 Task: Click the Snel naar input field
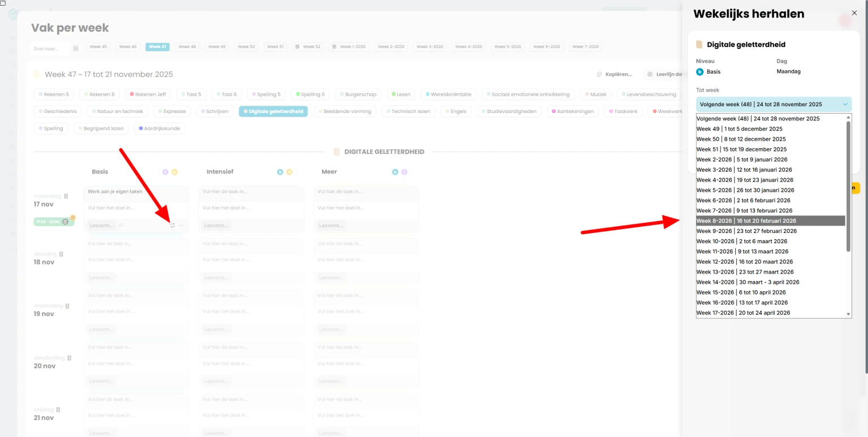click(50, 49)
